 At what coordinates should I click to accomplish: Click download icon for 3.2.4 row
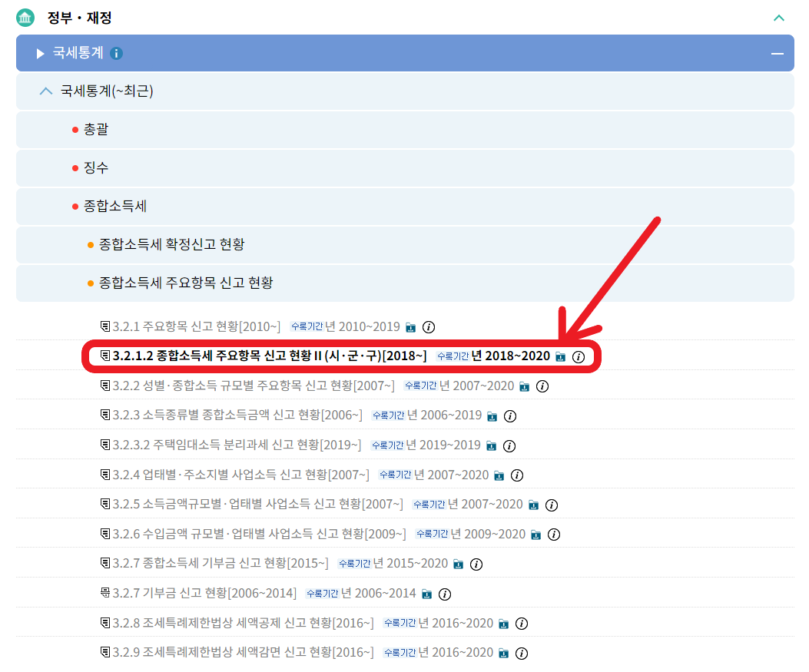pos(499,475)
